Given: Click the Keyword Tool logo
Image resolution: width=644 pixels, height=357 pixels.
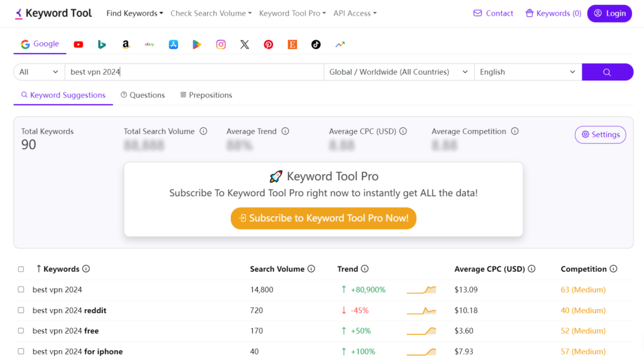Looking at the screenshot, I should click(53, 14).
